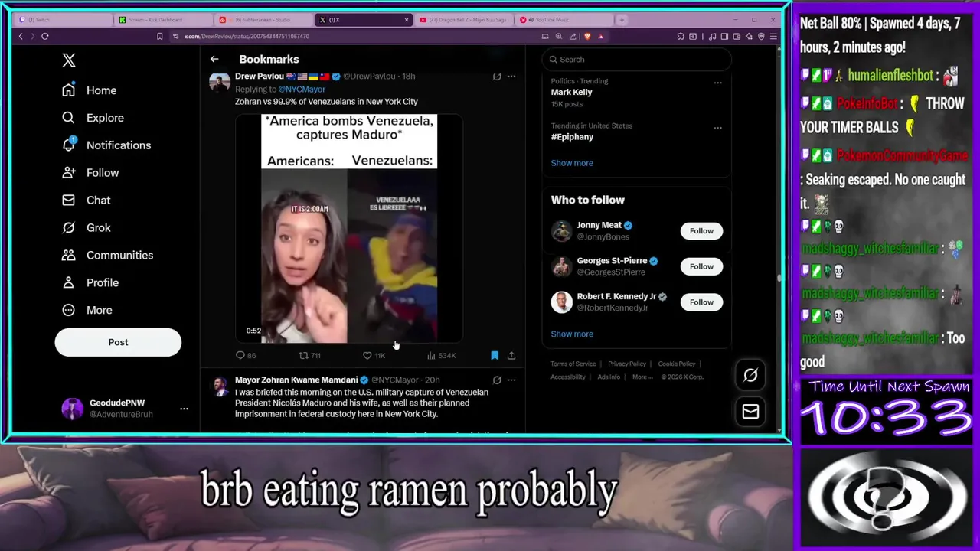980x551 pixels.
Task: Open Privacy Policy footer link
Action: [x=627, y=364]
